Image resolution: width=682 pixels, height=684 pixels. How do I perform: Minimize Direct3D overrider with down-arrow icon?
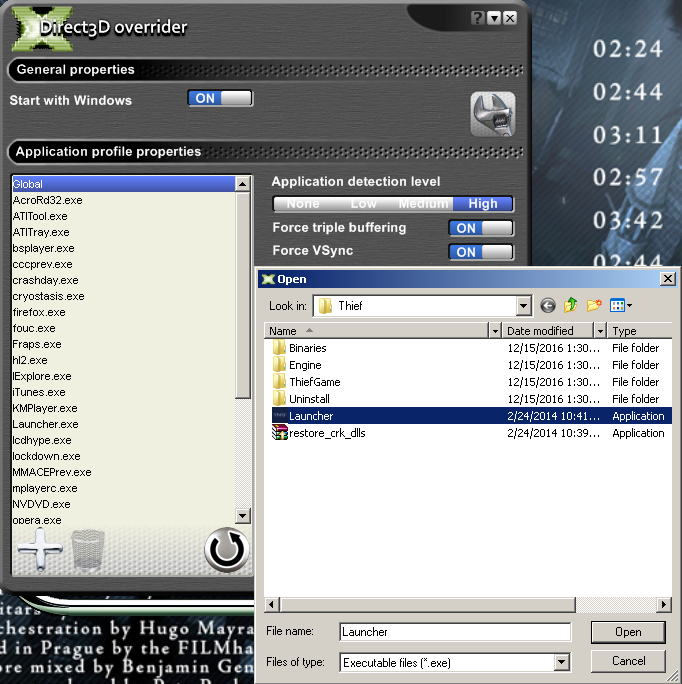pos(494,18)
